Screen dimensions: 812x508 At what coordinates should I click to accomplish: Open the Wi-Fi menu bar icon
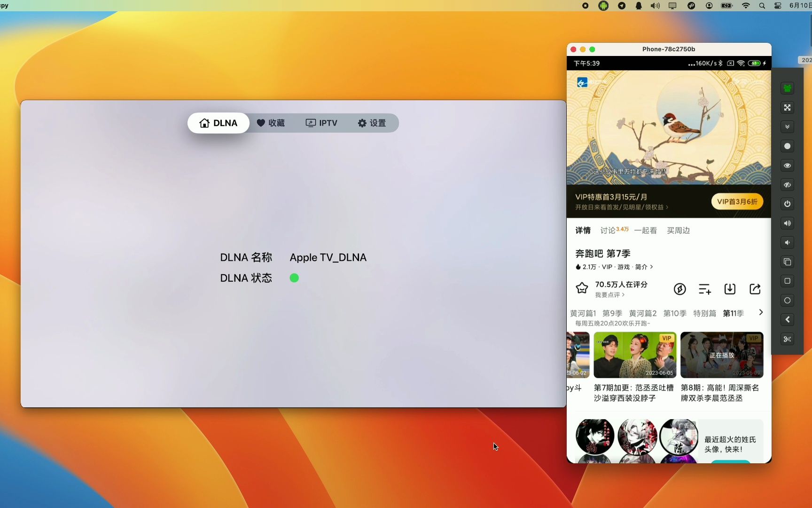[746, 6]
